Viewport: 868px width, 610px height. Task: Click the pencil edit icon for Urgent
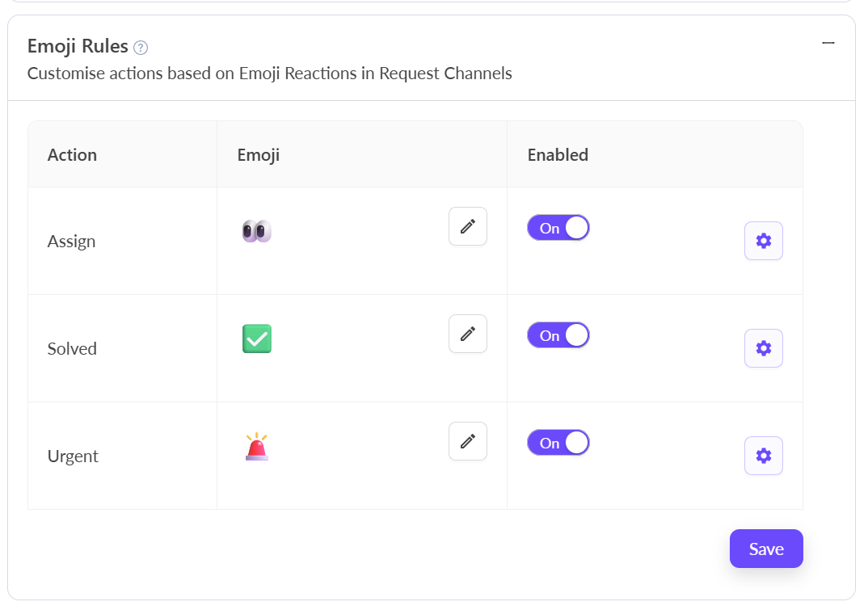(x=468, y=441)
